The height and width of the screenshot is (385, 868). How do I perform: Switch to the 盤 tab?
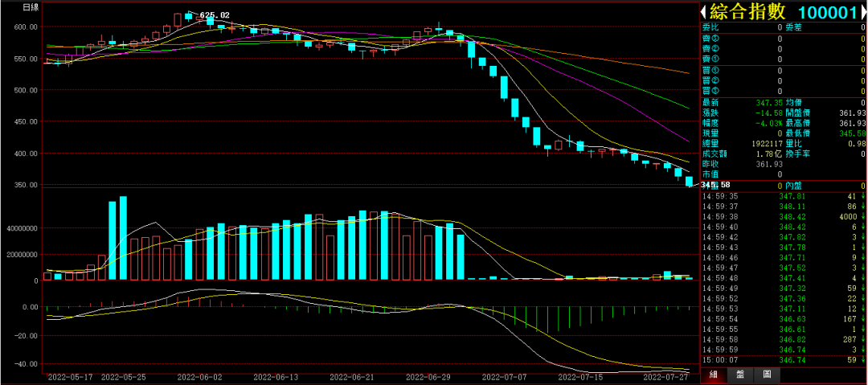(x=739, y=375)
